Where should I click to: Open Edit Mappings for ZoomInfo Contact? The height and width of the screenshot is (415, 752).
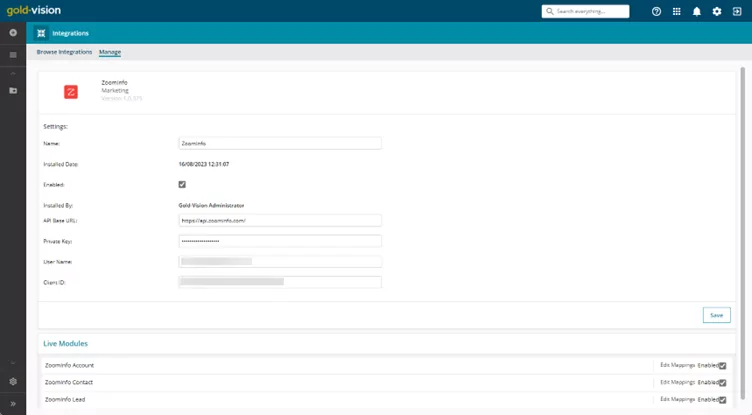coord(677,382)
